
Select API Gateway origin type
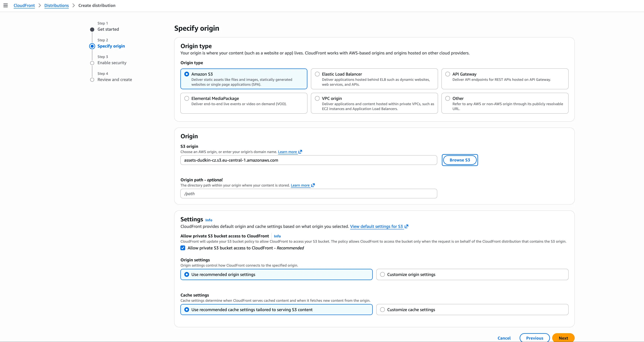coord(505,79)
